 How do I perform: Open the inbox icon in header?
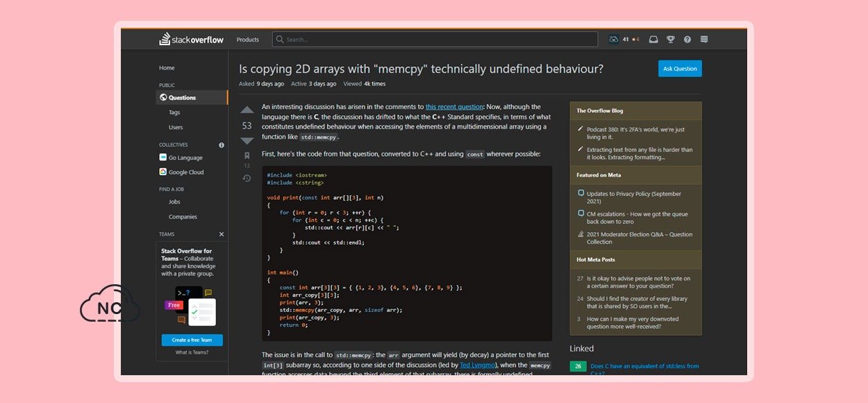click(x=653, y=40)
